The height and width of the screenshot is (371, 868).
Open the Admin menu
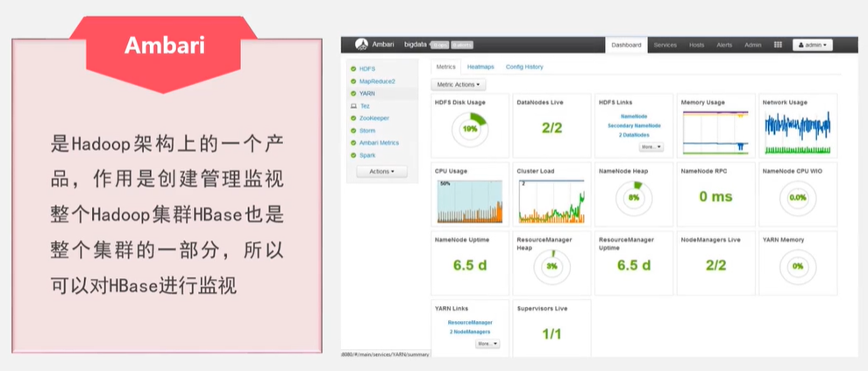[753, 46]
